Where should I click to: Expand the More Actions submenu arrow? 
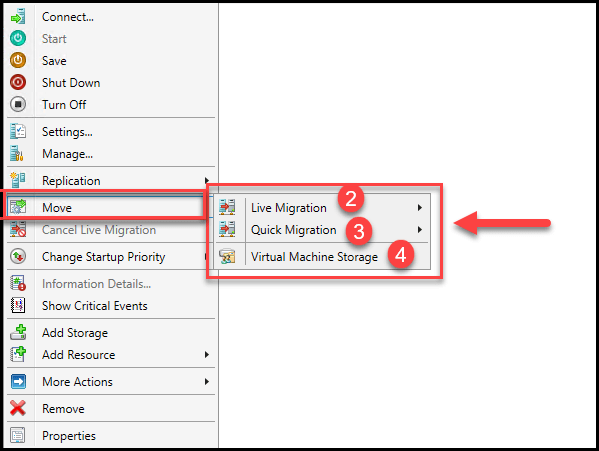click(x=207, y=381)
